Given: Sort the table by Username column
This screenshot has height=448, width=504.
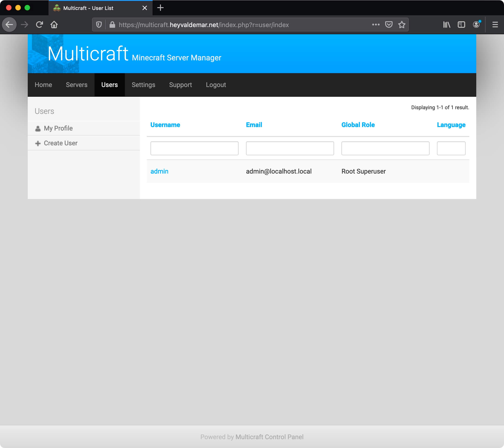Looking at the screenshot, I should coord(165,125).
